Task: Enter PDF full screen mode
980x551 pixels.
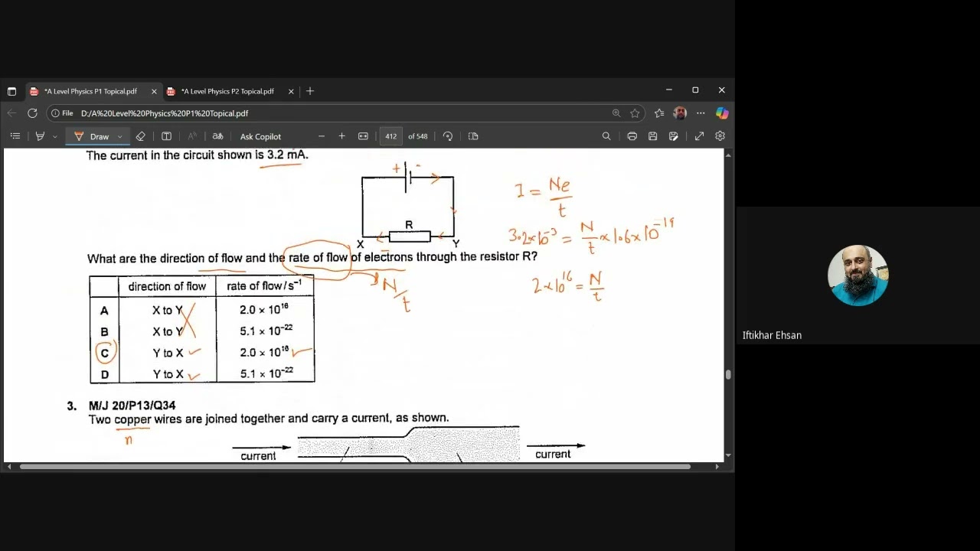Action: coord(699,136)
